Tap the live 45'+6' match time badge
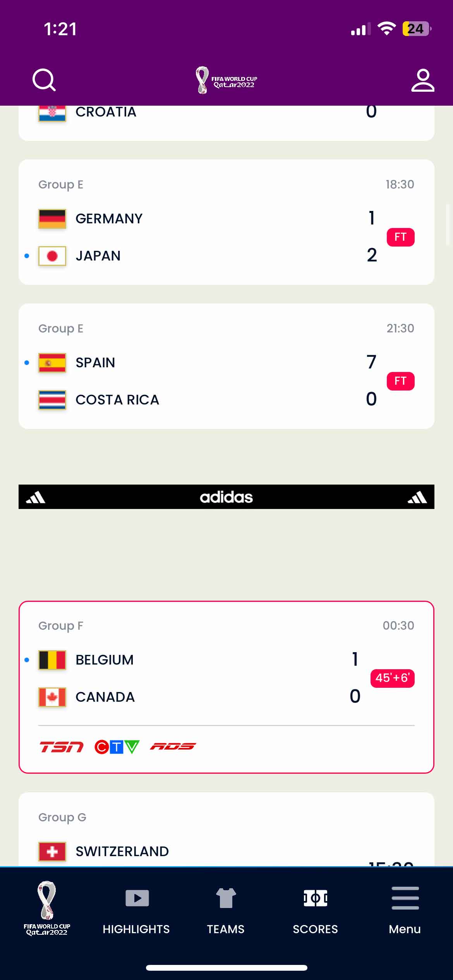The width and height of the screenshot is (453, 980). pos(392,678)
